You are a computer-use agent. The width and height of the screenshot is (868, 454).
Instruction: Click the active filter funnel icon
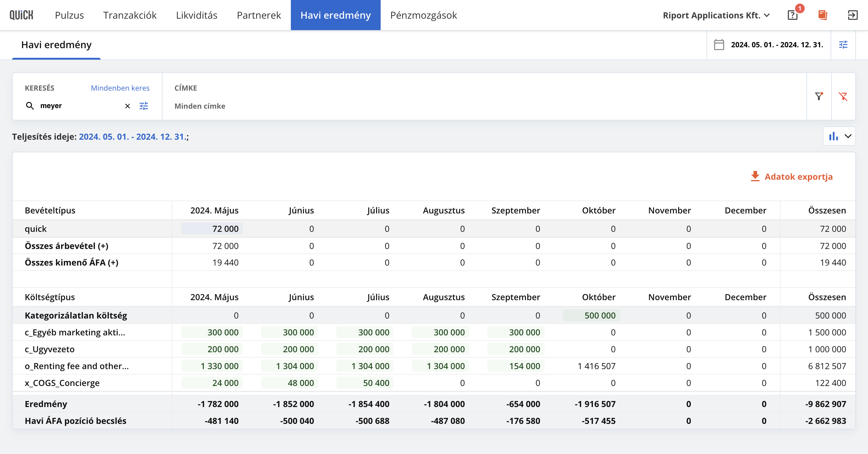point(819,97)
